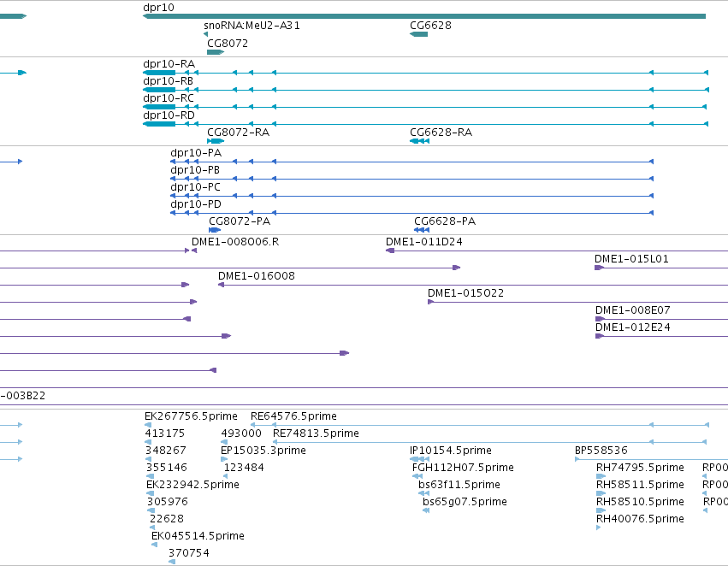Click the RH74795.5prime EST label
The width and height of the screenshot is (728, 566).
[x=640, y=469]
